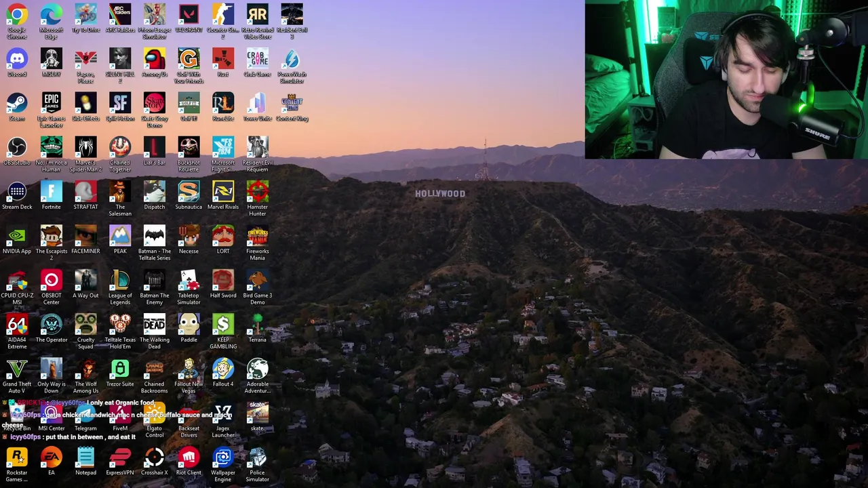The width and height of the screenshot is (868, 488).
Task: Select the Counter-Strike 2 desktop icon
Action: coord(223,14)
